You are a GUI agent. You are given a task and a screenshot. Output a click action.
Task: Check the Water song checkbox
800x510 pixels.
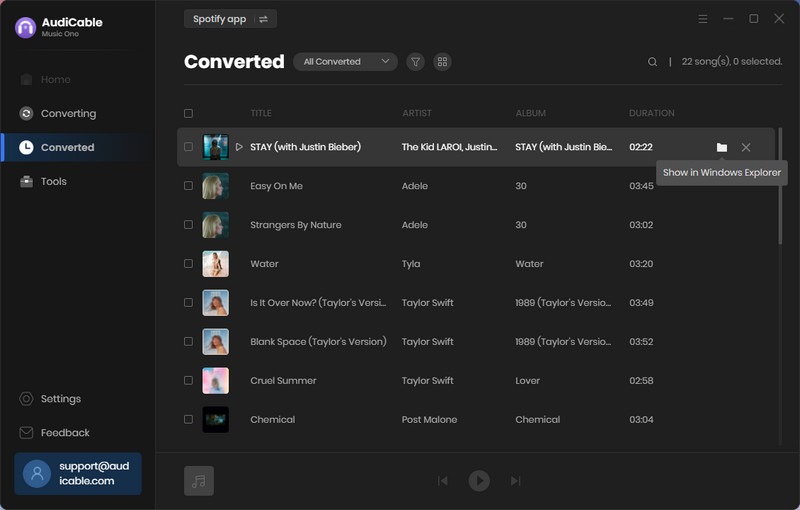pyautogui.click(x=188, y=264)
